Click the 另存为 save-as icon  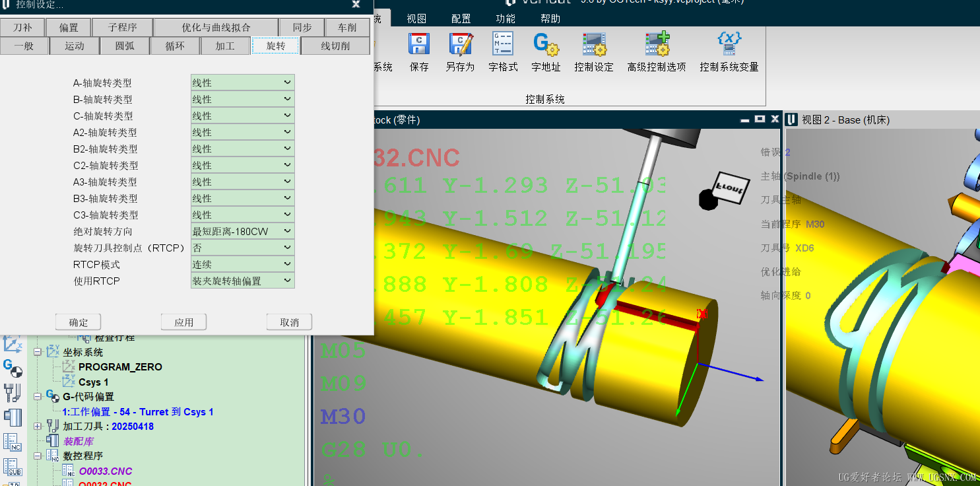[x=460, y=44]
